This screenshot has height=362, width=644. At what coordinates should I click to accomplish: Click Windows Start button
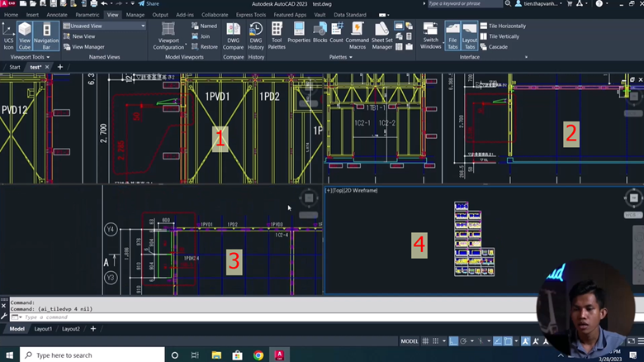click(x=9, y=355)
